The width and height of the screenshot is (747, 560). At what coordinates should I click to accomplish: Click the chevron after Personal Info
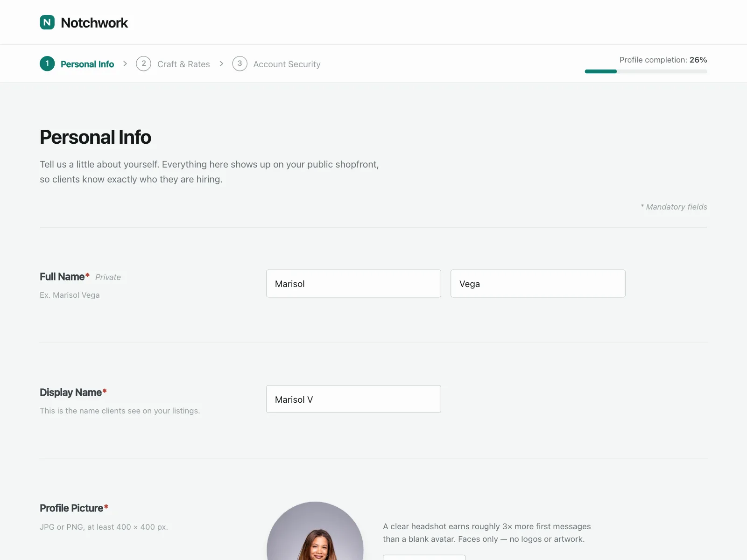click(x=125, y=63)
